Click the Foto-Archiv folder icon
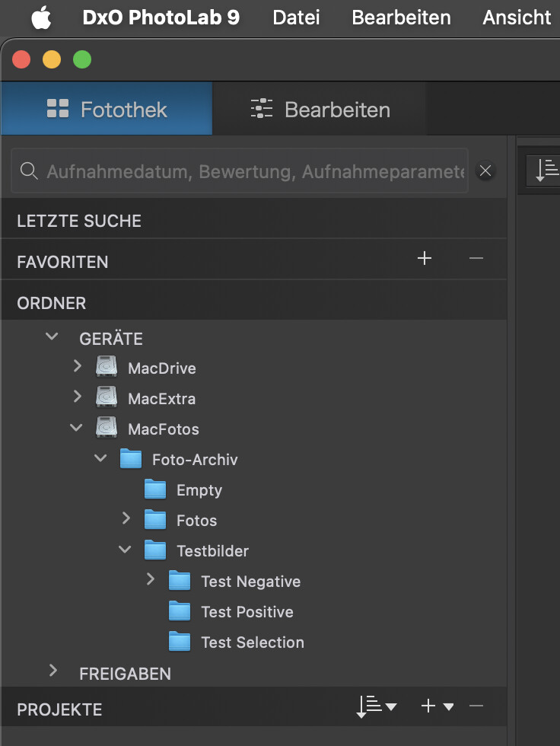 coord(131,458)
